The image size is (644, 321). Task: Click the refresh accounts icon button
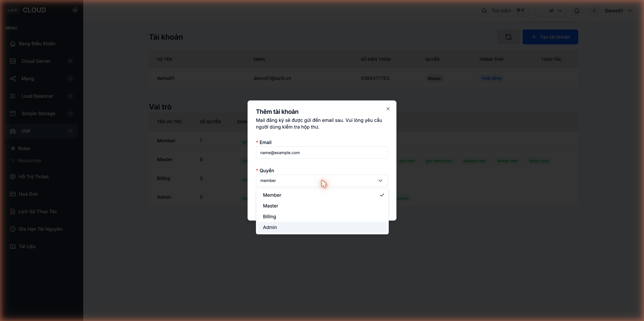(x=508, y=37)
